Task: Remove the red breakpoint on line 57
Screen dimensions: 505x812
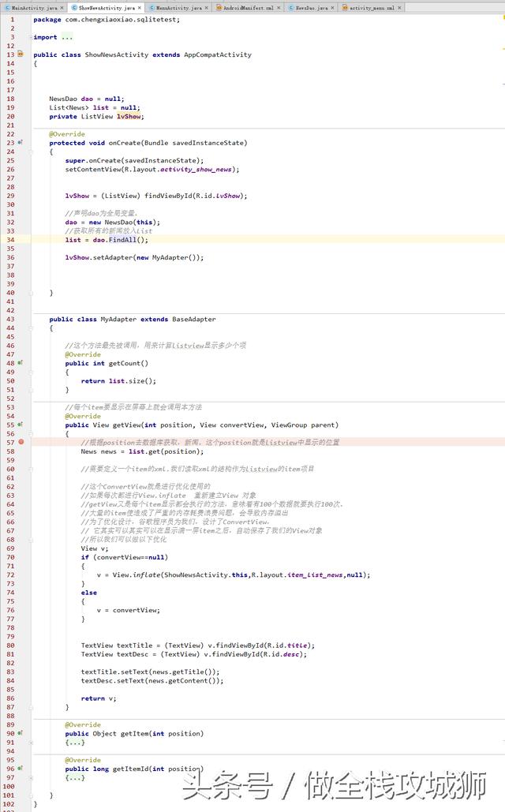Action: [21, 442]
